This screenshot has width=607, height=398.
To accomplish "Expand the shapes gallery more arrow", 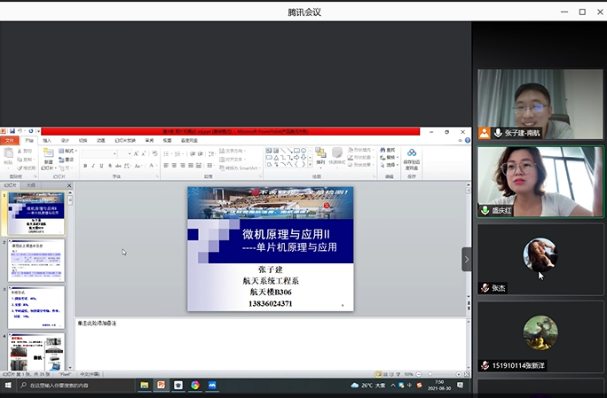I will click(310, 165).
